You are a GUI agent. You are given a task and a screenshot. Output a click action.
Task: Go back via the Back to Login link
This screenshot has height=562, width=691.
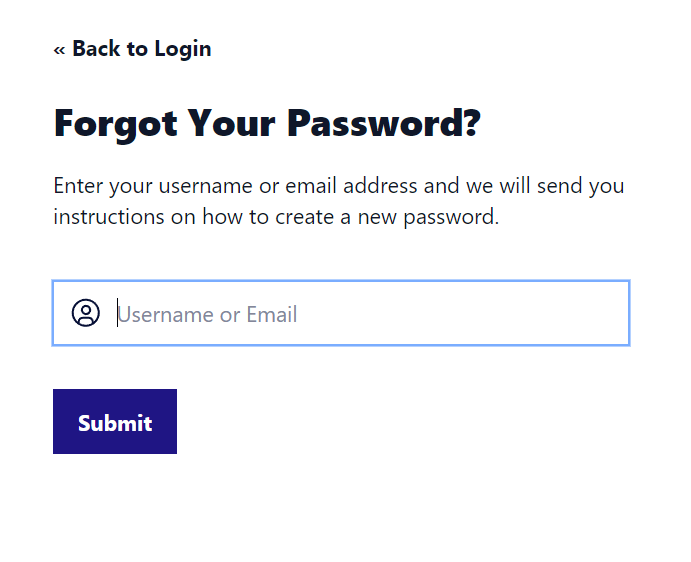pyautogui.click(x=132, y=49)
